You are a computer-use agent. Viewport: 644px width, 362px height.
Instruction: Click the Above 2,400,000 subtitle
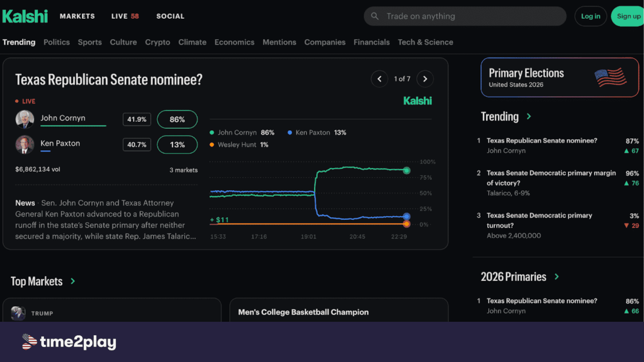[x=514, y=235]
